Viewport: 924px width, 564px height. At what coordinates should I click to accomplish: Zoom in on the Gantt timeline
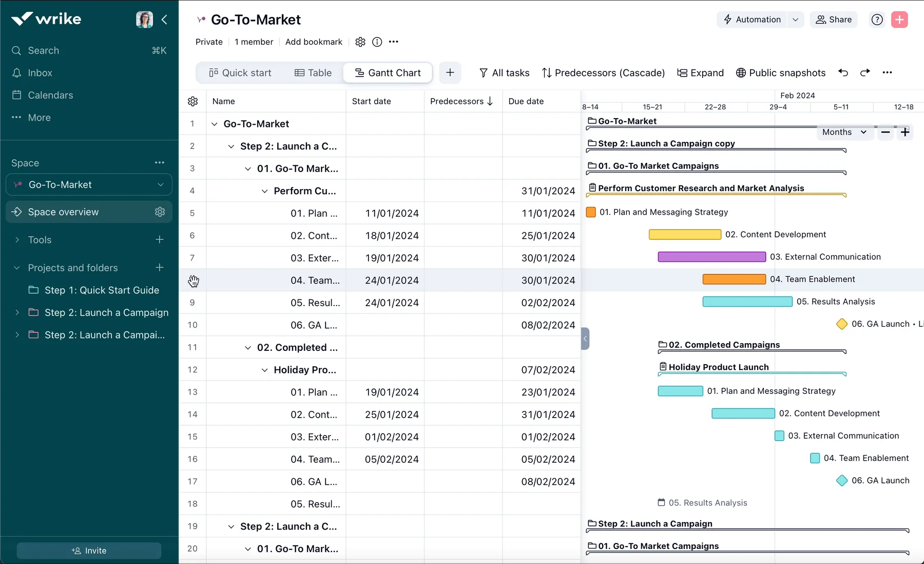905,132
